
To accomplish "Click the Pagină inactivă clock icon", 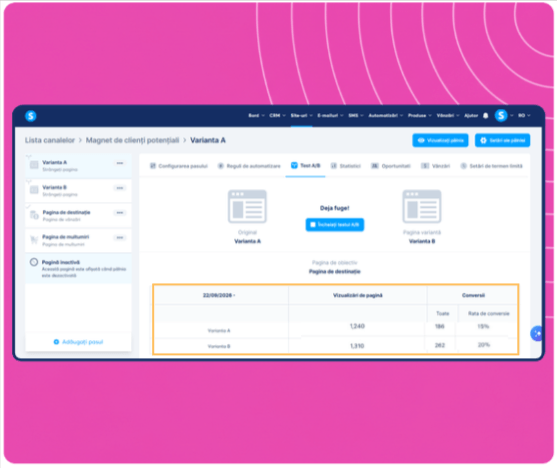I will (34, 262).
